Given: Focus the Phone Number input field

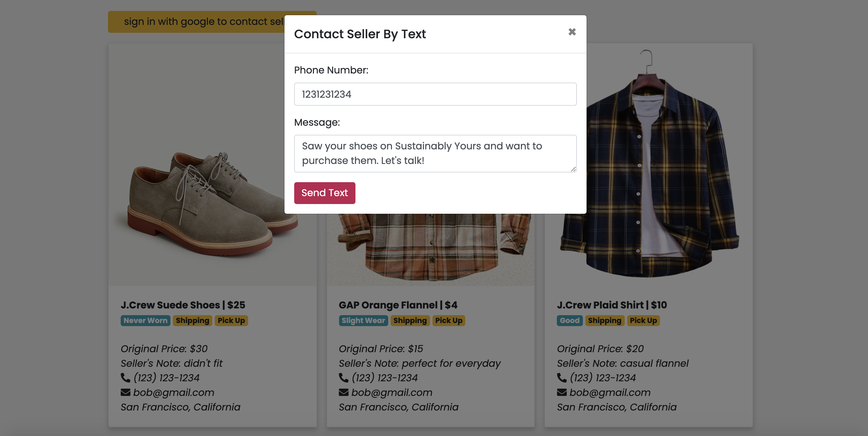Looking at the screenshot, I should [x=435, y=94].
